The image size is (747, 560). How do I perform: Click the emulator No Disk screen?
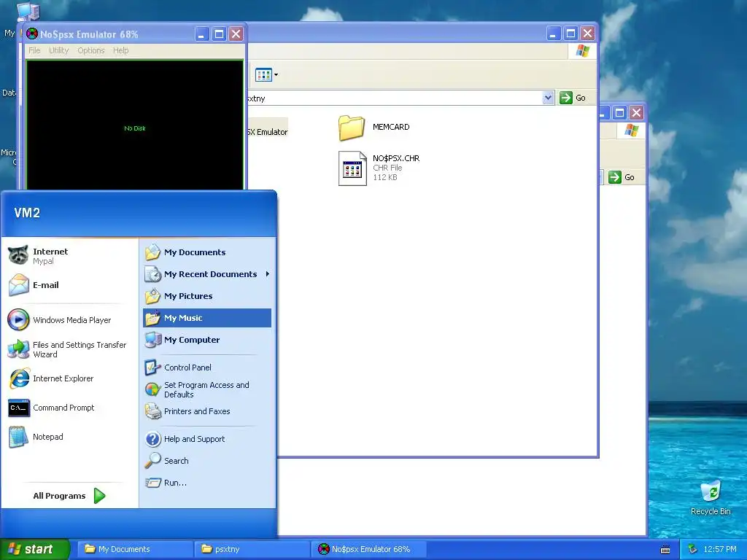click(x=135, y=125)
